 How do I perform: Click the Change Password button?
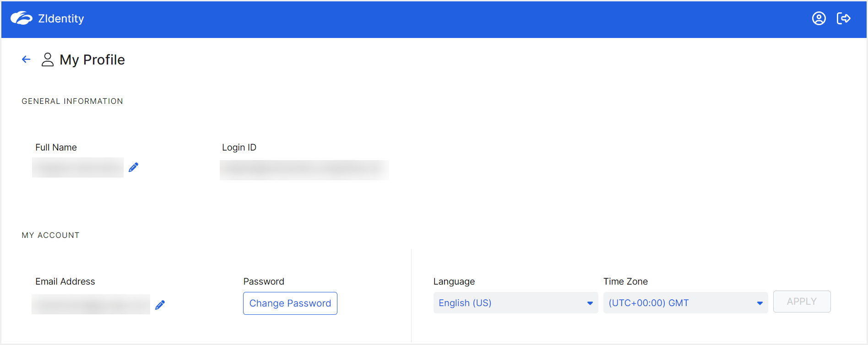[290, 303]
